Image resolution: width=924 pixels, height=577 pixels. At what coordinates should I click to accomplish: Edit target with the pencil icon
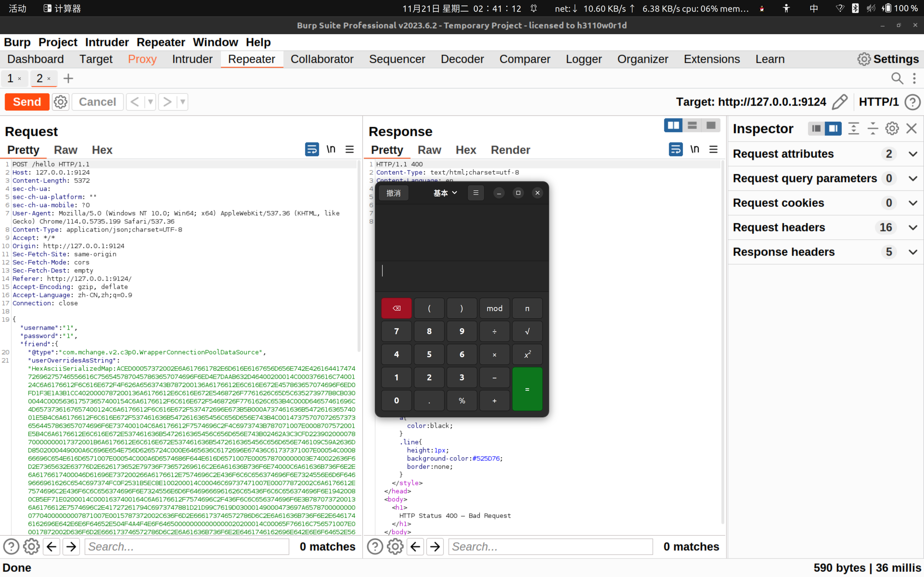pyautogui.click(x=840, y=102)
